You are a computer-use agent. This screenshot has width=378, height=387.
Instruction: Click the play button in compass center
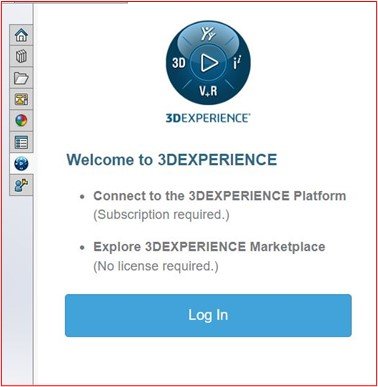pyautogui.click(x=209, y=63)
